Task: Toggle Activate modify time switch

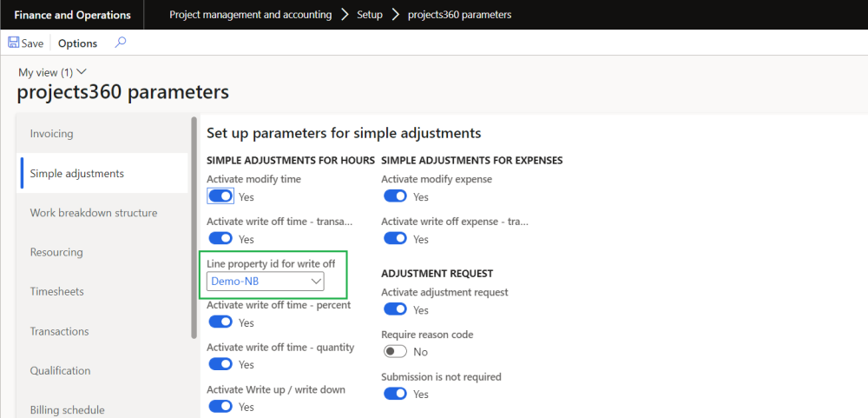Action: click(x=220, y=196)
